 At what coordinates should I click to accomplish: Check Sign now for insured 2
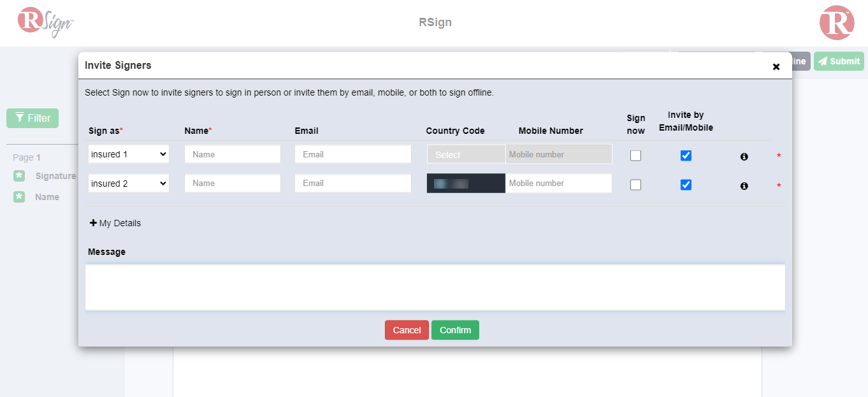(635, 185)
